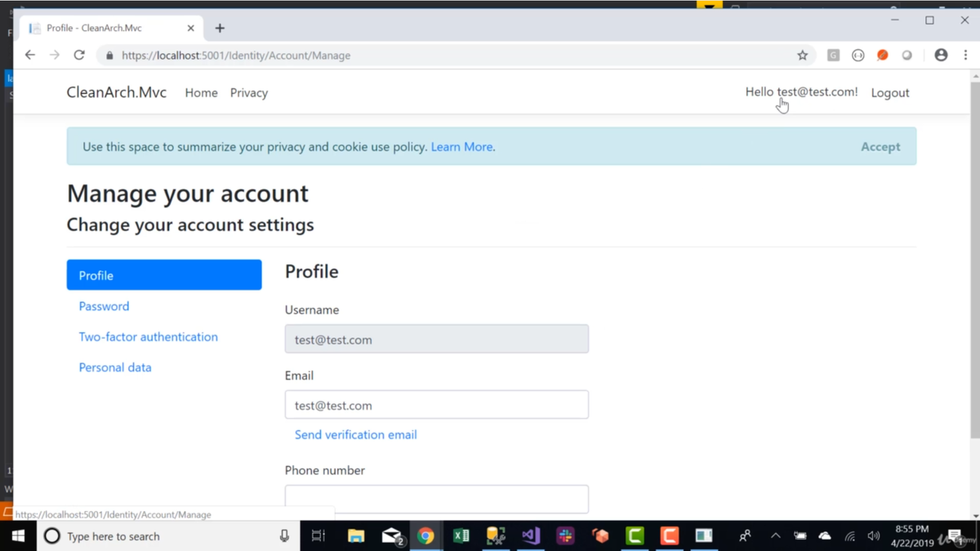Click into the Phone number field
Viewport: 980px width, 551px height.
pos(437,499)
